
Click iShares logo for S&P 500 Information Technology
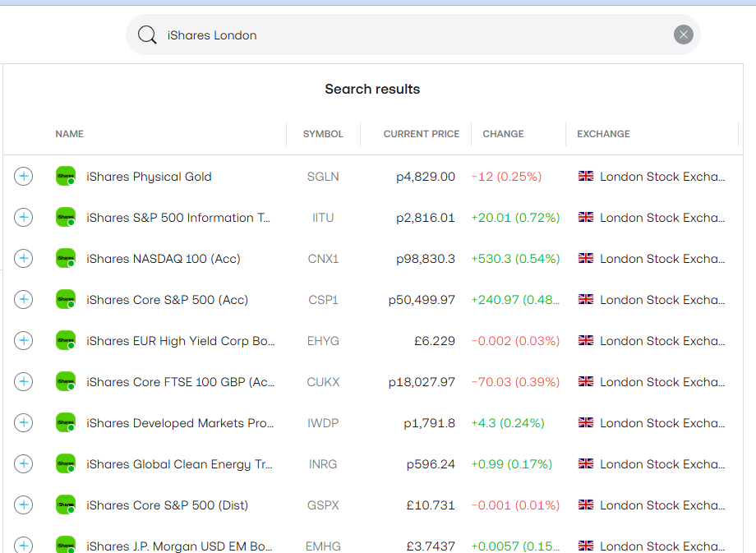[x=66, y=217]
